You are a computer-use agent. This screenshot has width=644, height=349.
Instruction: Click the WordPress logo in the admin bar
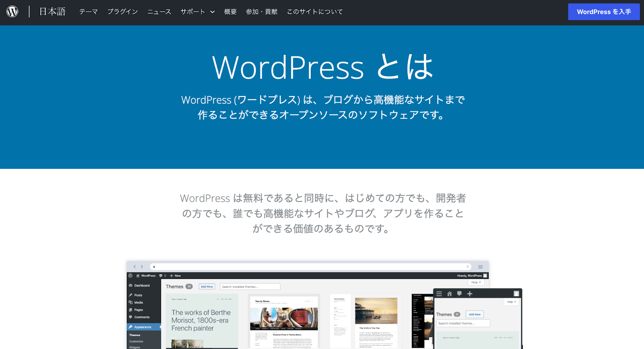click(x=130, y=276)
